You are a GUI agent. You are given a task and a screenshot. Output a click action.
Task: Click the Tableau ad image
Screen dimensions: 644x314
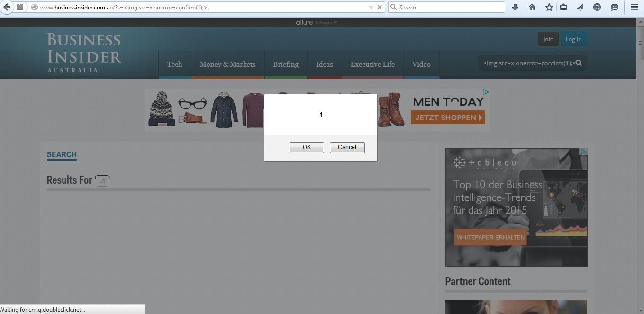click(x=516, y=207)
